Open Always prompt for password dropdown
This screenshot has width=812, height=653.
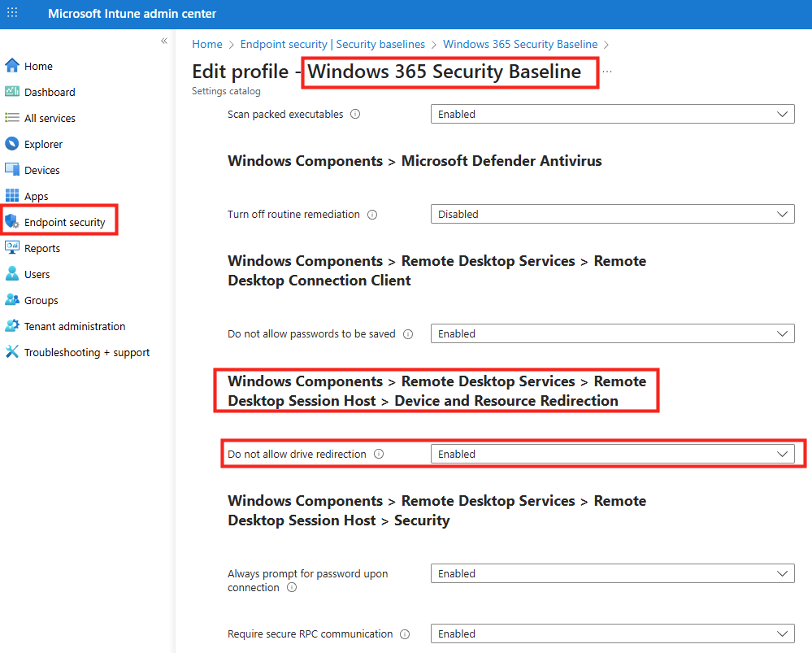pyautogui.click(x=612, y=574)
